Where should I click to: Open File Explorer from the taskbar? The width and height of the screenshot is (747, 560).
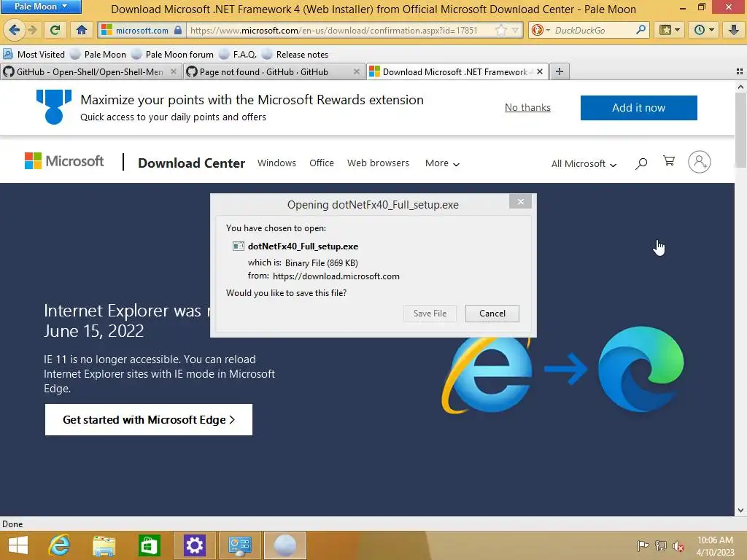[104, 545]
